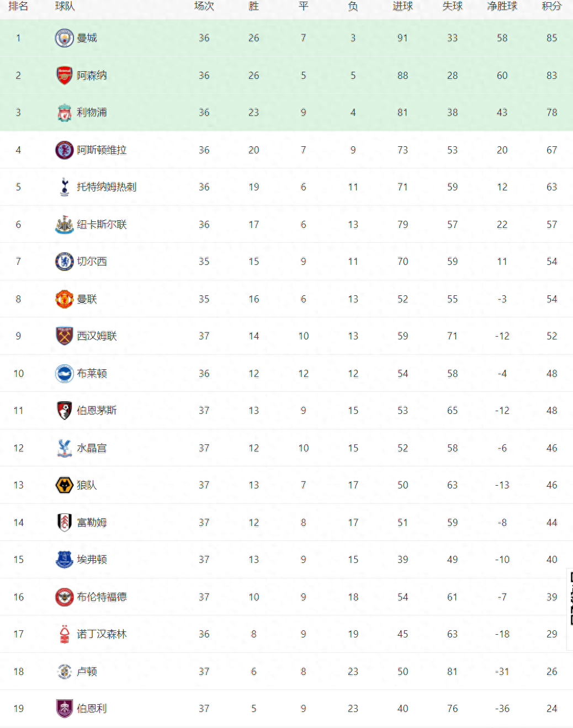Open team link 布伦特福德
The width and height of the screenshot is (573, 728).
[102, 597]
